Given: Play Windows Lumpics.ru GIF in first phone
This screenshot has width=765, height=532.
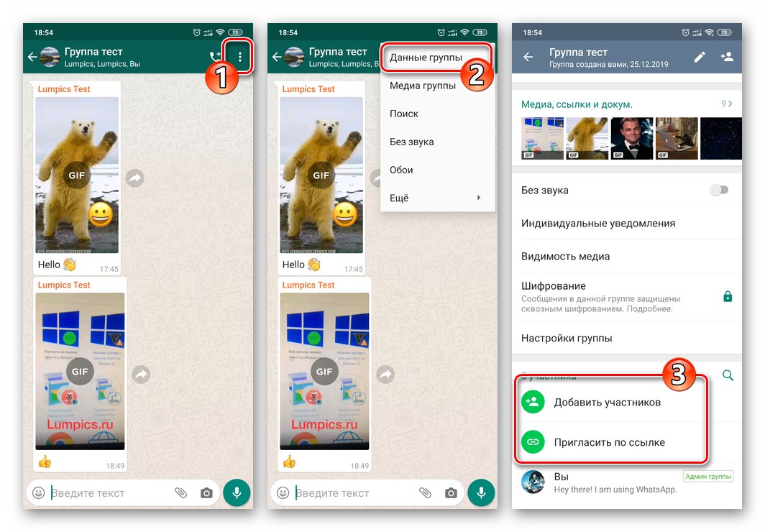Looking at the screenshot, I should (80, 371).
